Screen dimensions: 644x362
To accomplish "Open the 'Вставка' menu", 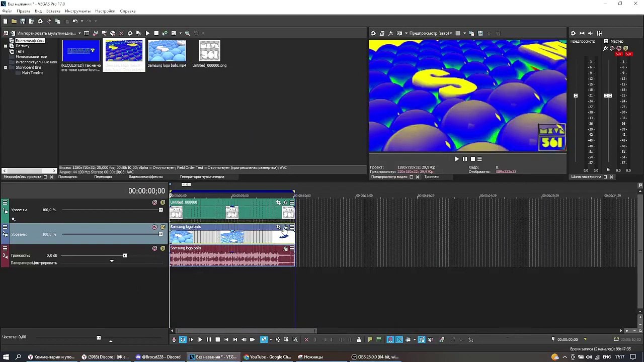I will click(x=53, y=11).
